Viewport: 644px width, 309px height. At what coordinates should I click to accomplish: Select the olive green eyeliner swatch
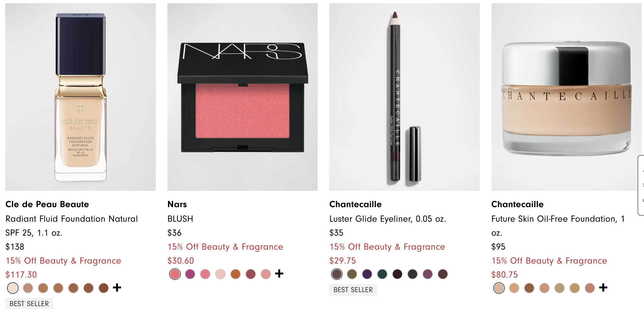coord(352,274)
